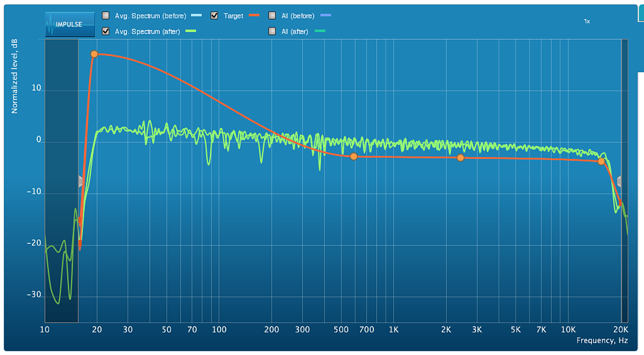Viewport: 644px width, 355px height.
Task: Click the 1x zoom level indicator
Action: pos(587,21)
